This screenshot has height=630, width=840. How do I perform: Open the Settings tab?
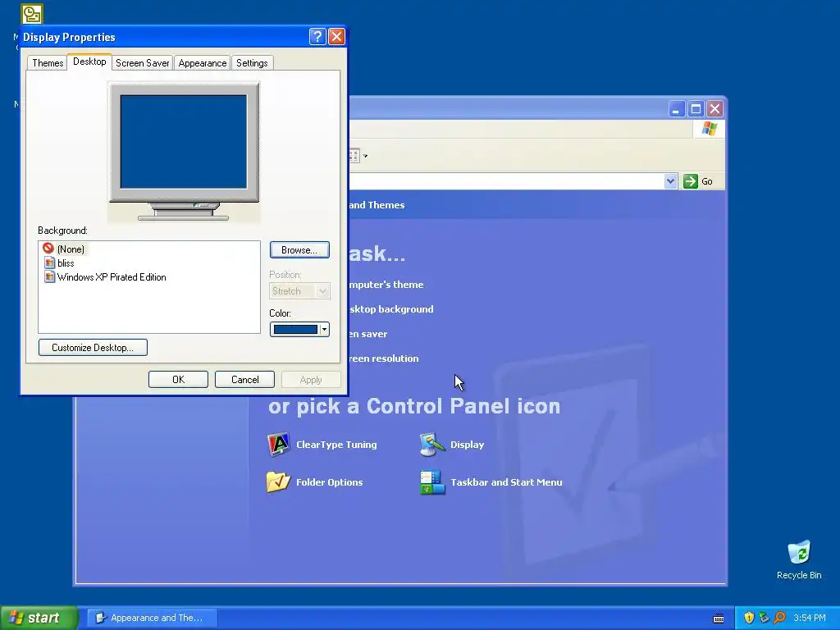(252, 62)
